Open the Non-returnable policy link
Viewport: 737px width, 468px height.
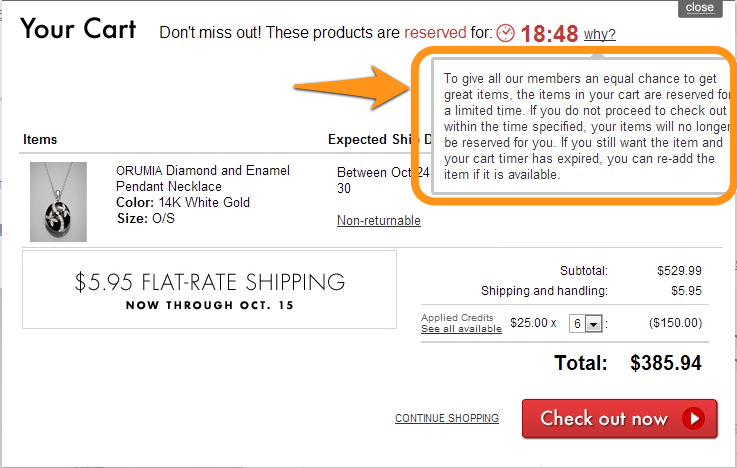(x=378, y=220)
